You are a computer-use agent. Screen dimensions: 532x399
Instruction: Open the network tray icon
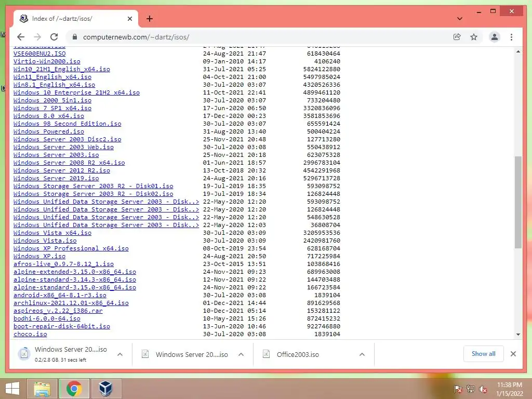point(471,389)
